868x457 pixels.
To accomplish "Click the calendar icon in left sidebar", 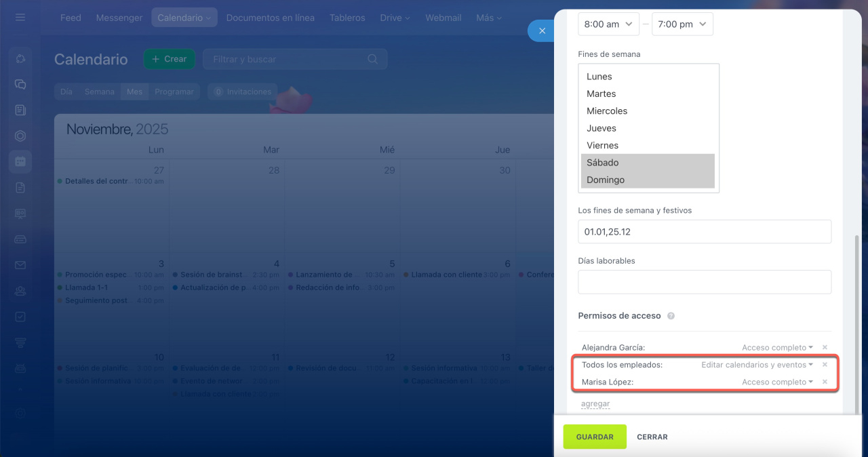I will pos(20,161).
